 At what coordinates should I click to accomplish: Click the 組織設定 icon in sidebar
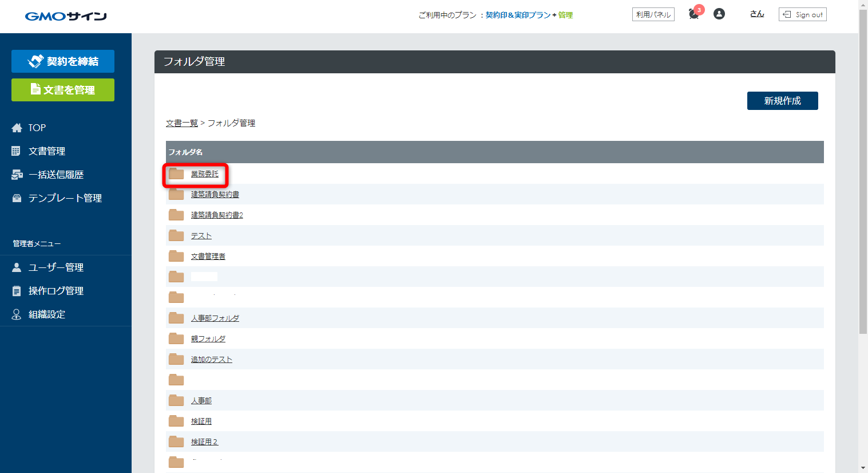coord(17,314)
